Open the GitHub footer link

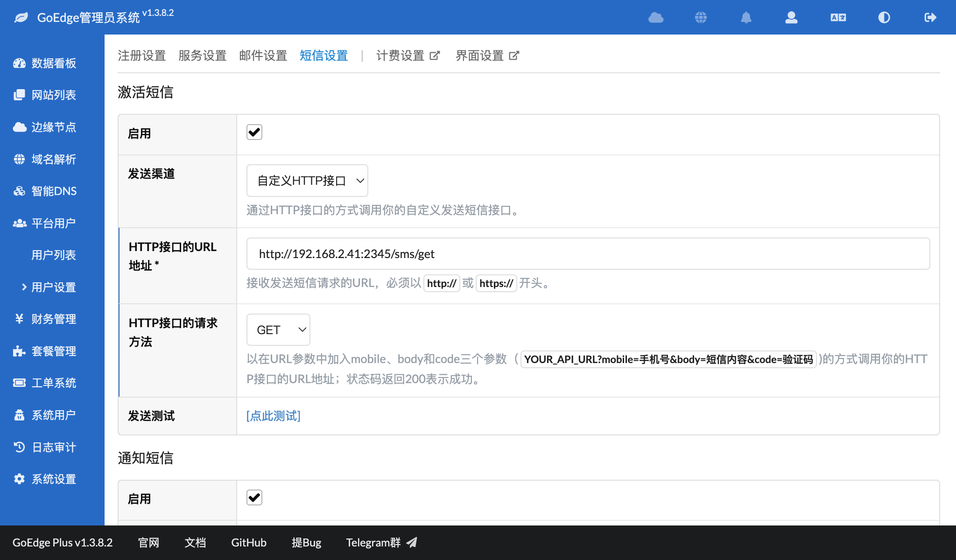[x=249, y=542]
